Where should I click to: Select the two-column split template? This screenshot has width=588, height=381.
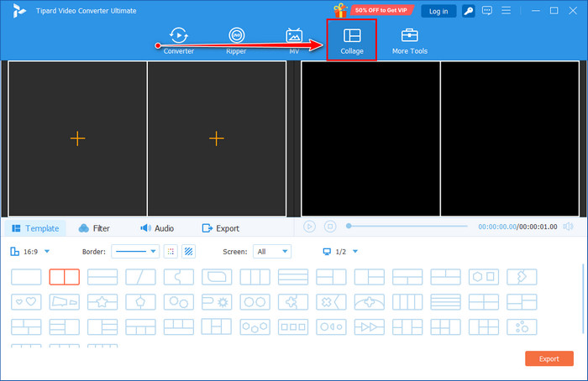click(64, 276)
